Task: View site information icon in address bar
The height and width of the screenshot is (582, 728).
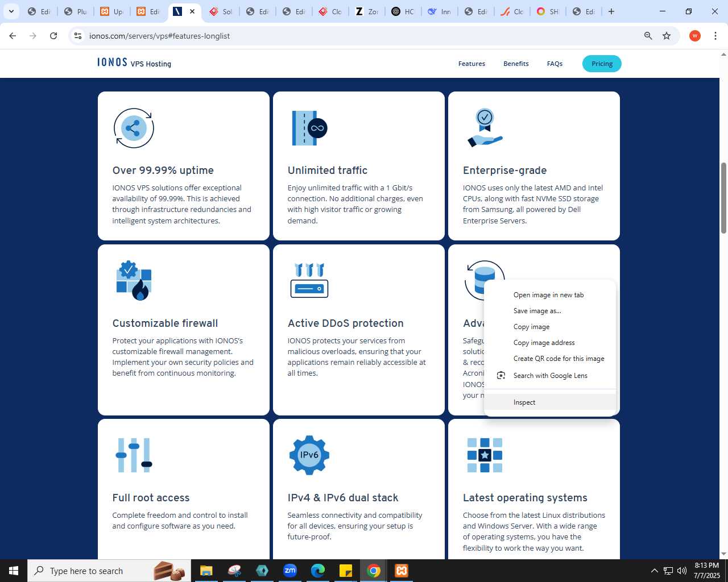Action: (x=78, y=36)
